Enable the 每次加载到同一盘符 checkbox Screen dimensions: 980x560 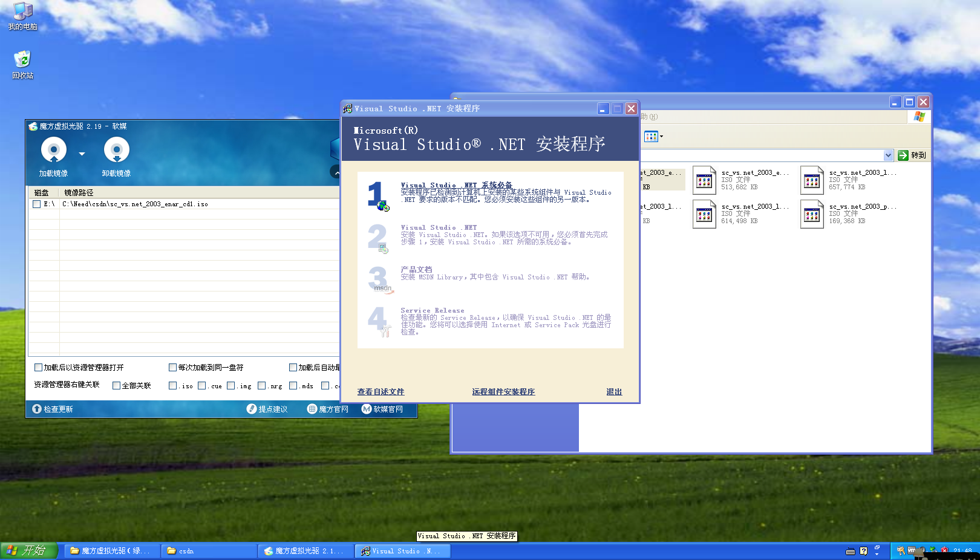(x=172, y=367)
